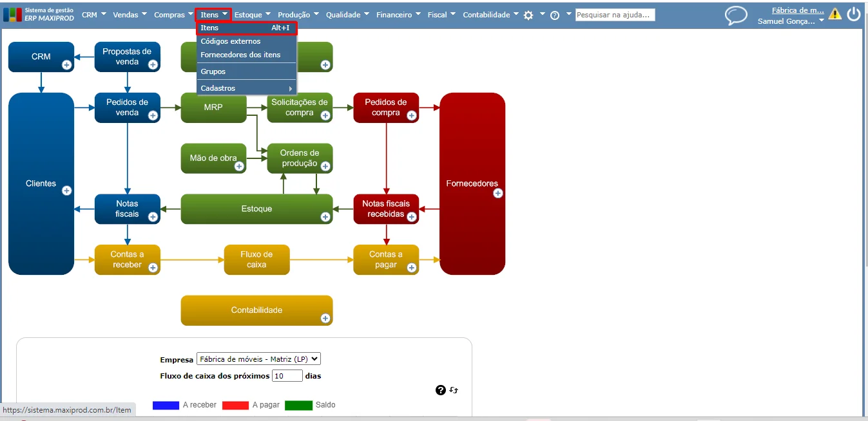Click the plus icon on Contabilidade block

325,318
